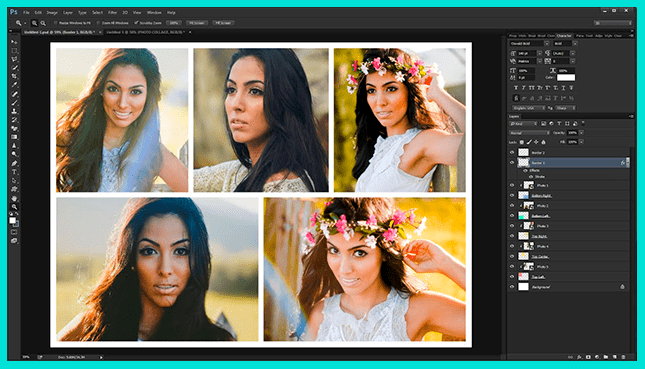This screenshot has height=369, width=645.
Task: Toggle visibility of the Background layer
Action: [x=512, y=287]
